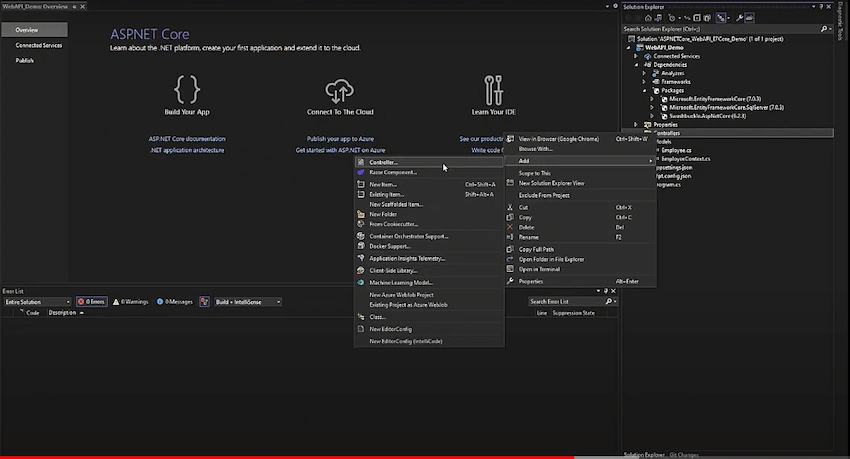
Task: Choose New Folder menu entry
Action: tap(429, 214)
